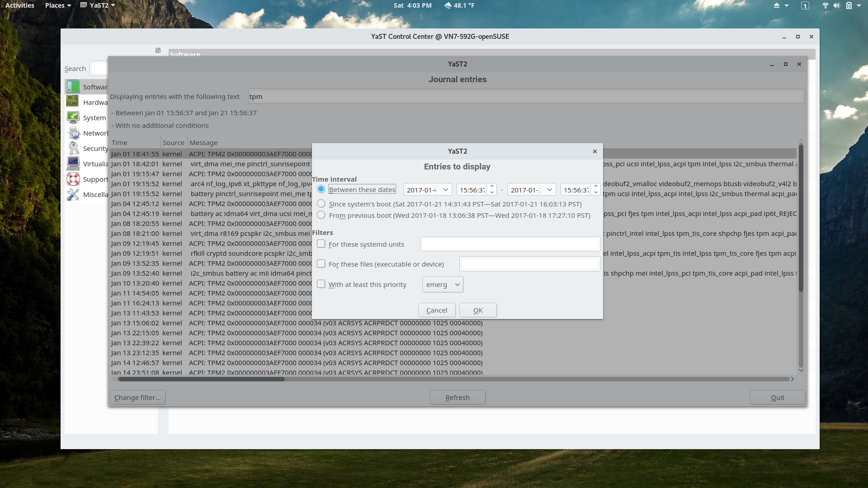
Task: Decrease the start time stepper
Action: 492,192
